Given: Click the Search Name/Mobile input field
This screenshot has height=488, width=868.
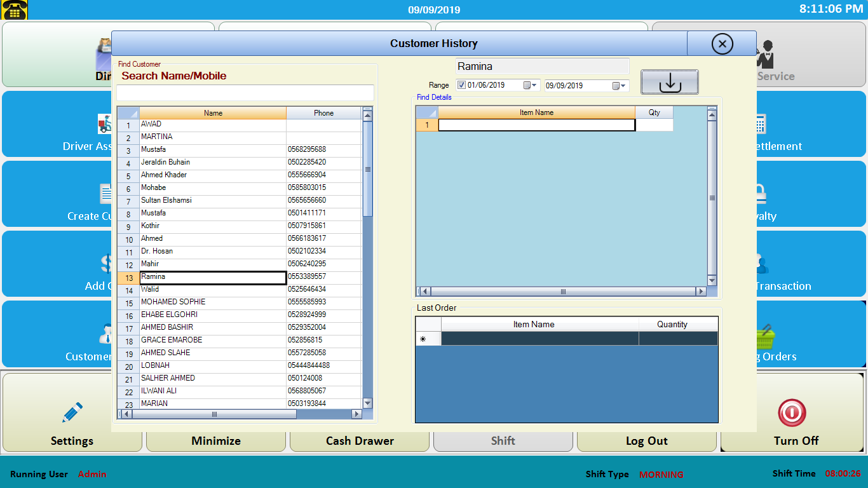Looking at the screenshot, I should coord(245,93).
